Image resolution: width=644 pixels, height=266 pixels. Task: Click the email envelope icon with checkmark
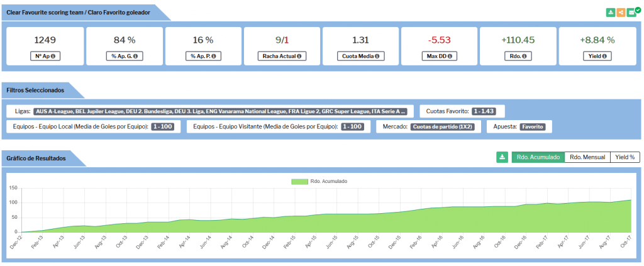click(x=632, y=13)
